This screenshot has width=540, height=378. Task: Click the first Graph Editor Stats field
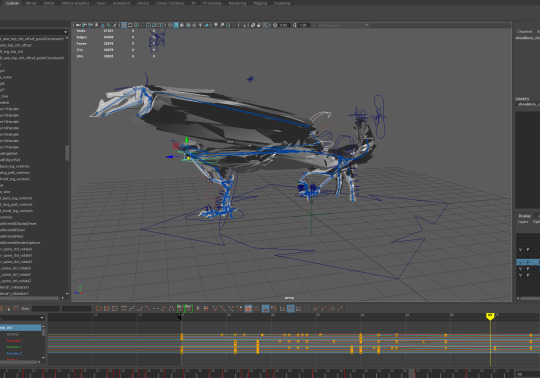pyautogui.click(x=45, y=309)
